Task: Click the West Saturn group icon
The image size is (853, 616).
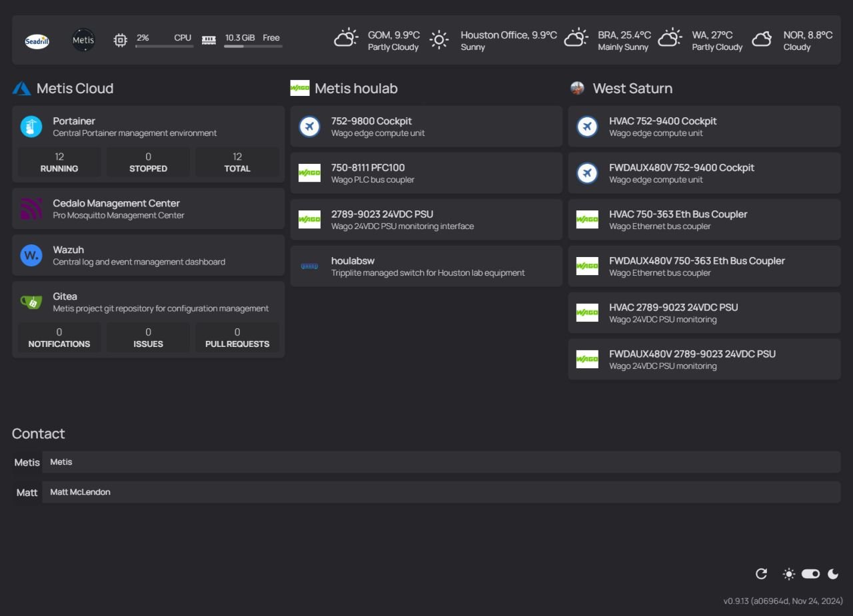Action: tap(578, 88)
